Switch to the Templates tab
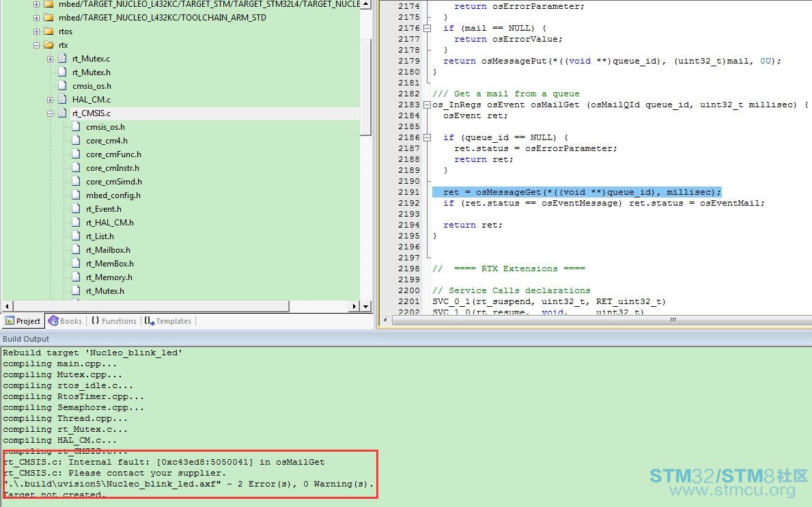This screenshot has width=812, height=507. (x=168, y=321)
